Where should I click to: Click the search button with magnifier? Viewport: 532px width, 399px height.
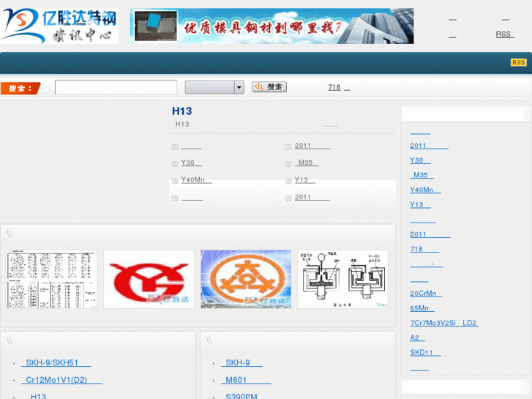pos(269,87)
